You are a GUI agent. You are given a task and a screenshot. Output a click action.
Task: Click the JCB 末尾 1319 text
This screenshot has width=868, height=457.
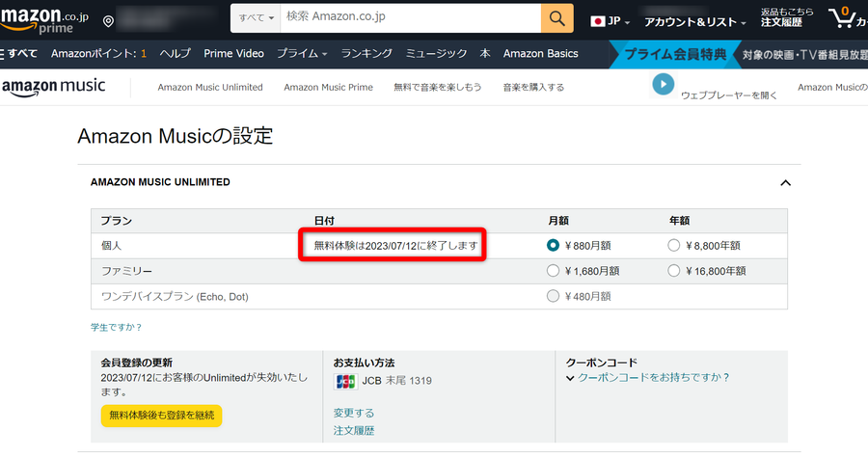397,381
